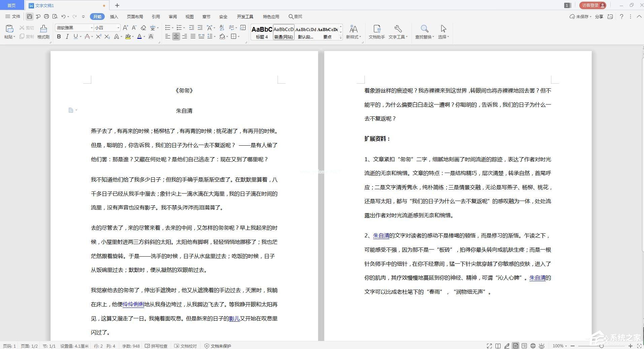Image resolution: width=644 pixels, height=349 pixels.
Task: Select the Format Painter (格式刷) tool
Action: [43, 32]
